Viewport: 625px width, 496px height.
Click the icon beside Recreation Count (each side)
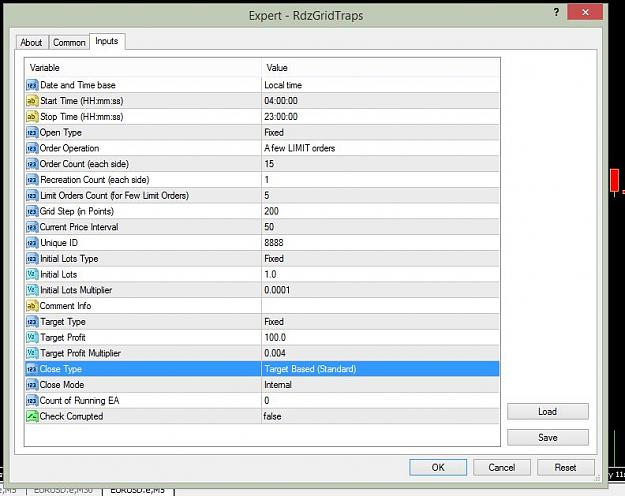pyautogui.click(x=32, y=180)
